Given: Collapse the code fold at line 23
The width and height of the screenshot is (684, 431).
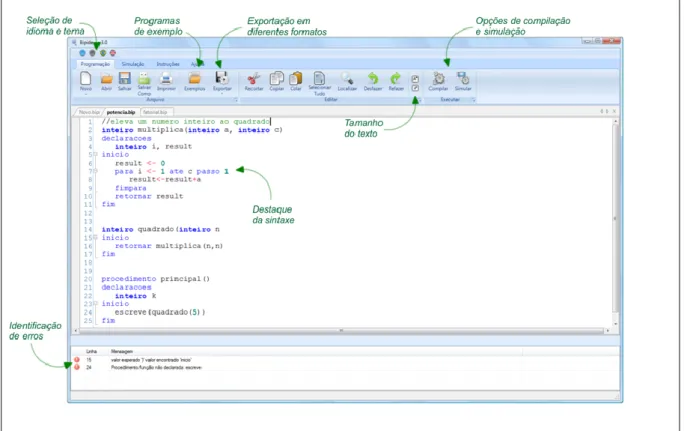Looking at the screenshot, I should (x=96, y=304).
